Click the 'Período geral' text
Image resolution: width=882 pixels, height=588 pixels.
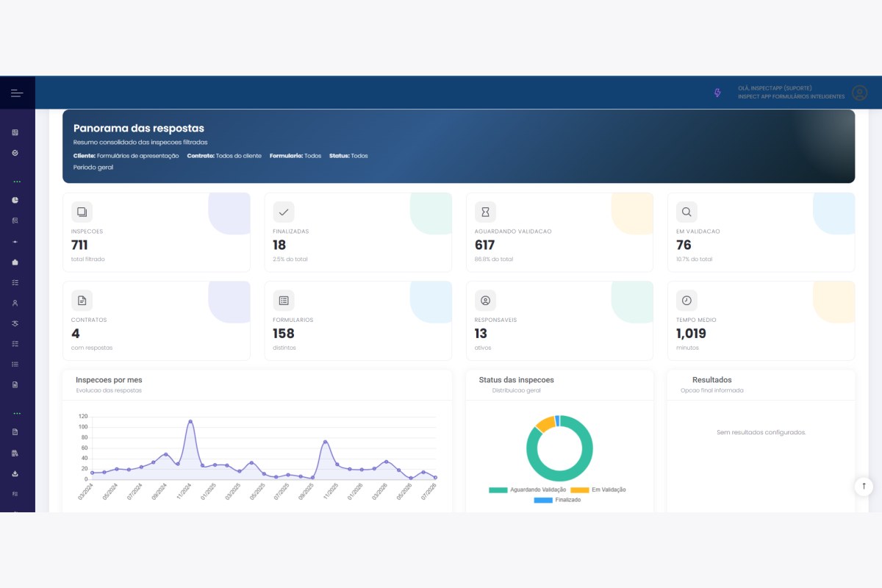pos(93,168)
